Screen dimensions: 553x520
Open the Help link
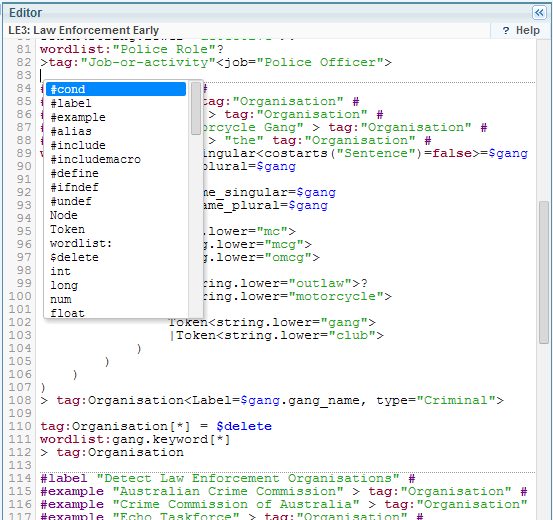click(521, 30)
